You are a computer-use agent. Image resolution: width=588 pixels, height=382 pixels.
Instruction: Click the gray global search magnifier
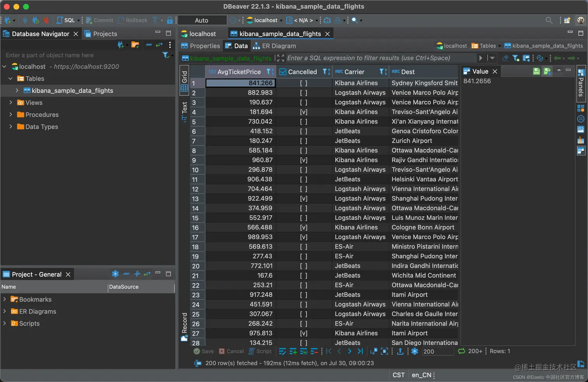tap(549, 20)
